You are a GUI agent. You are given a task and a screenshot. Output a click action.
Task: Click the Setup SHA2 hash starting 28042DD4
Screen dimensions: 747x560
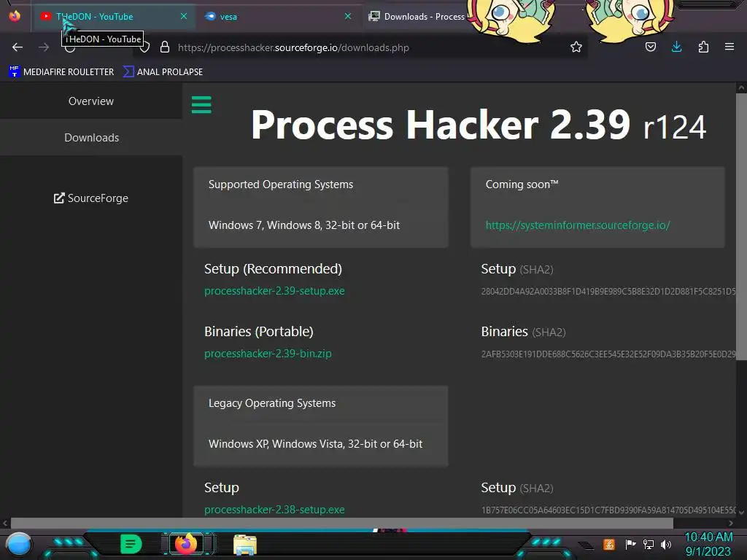[608, 292]
